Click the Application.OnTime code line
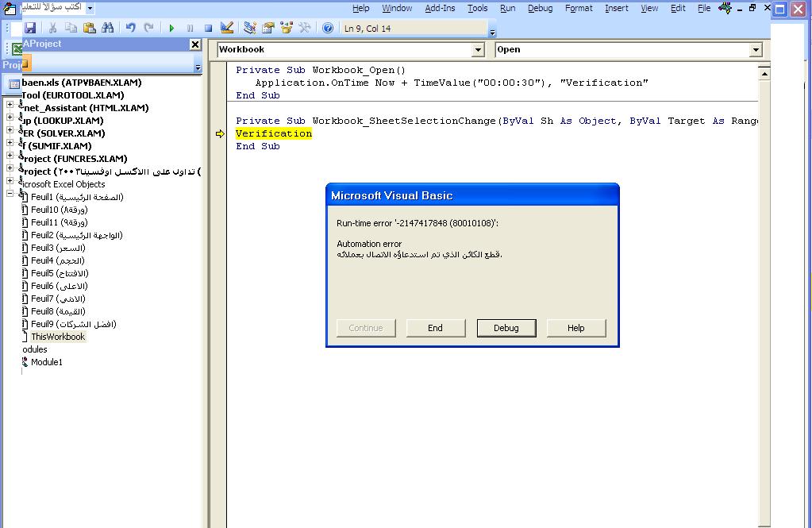The height and width of the screenshot is (528, 812). click(451, 83)
